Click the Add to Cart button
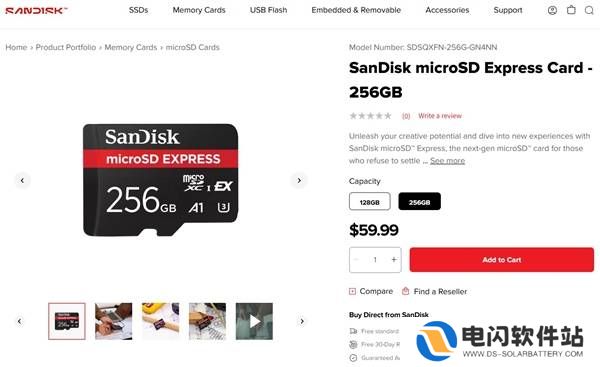Image resolution: width=600 pixels, height=367 pixels. [x=502, y=260]
